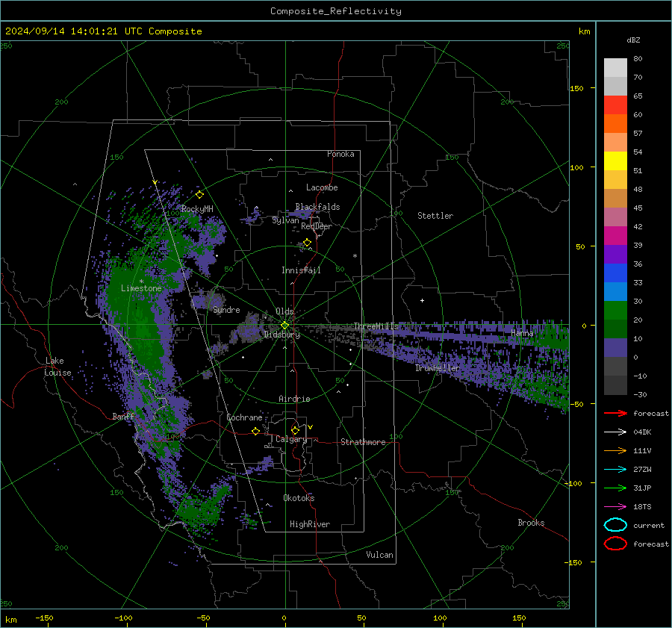Image resolution: width=672 pixels, height=628 pixels.
Task: Click the light gray 70-80 dBZ swatch
Action: point(615,68)
